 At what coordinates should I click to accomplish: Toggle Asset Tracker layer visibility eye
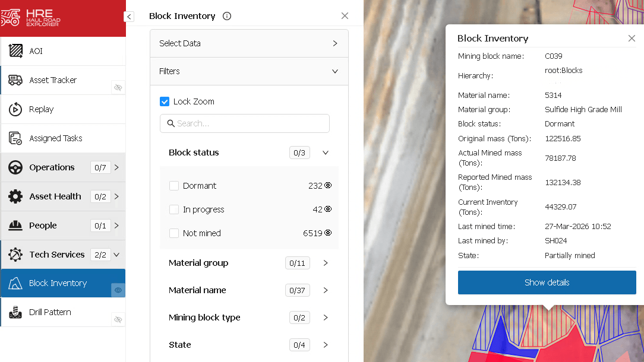(x=118, y=87)
